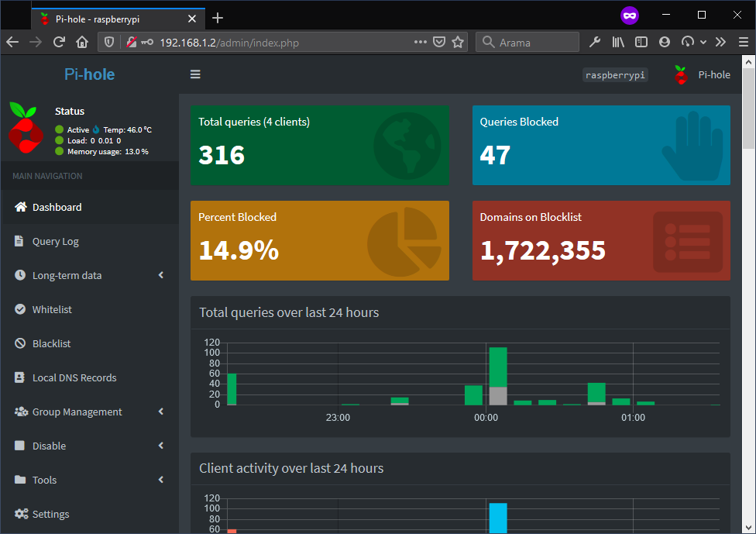Click the scrollbar down arrow
Viewport: 756px width, 534px height.
[748, 527]
